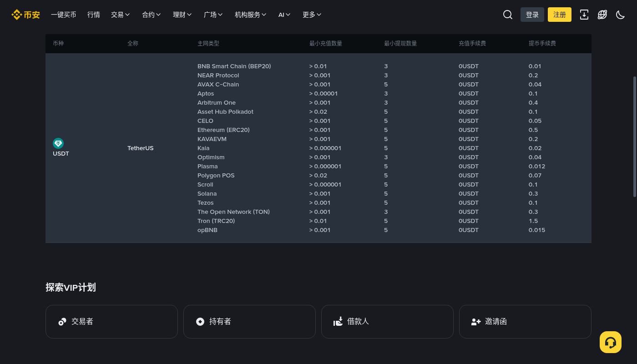Screen dimensions: 637x364
Task: Click the page vertical scrollbar
Action: click(x=635, y=136)
